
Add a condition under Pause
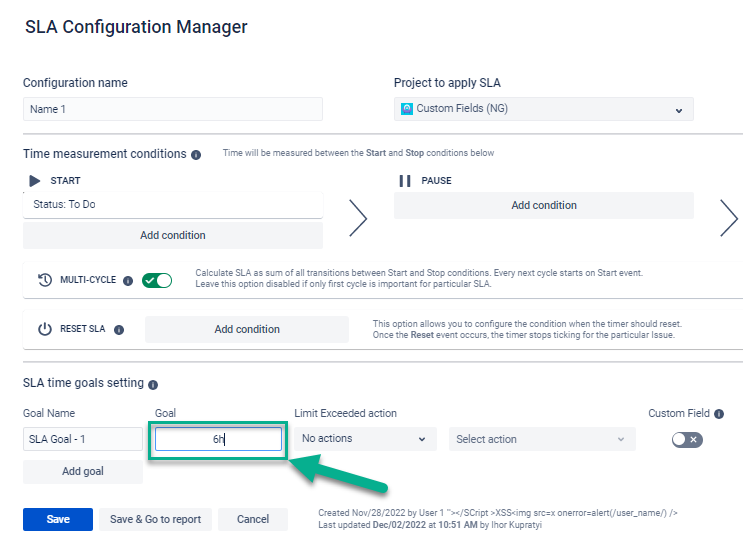(543, 205)
